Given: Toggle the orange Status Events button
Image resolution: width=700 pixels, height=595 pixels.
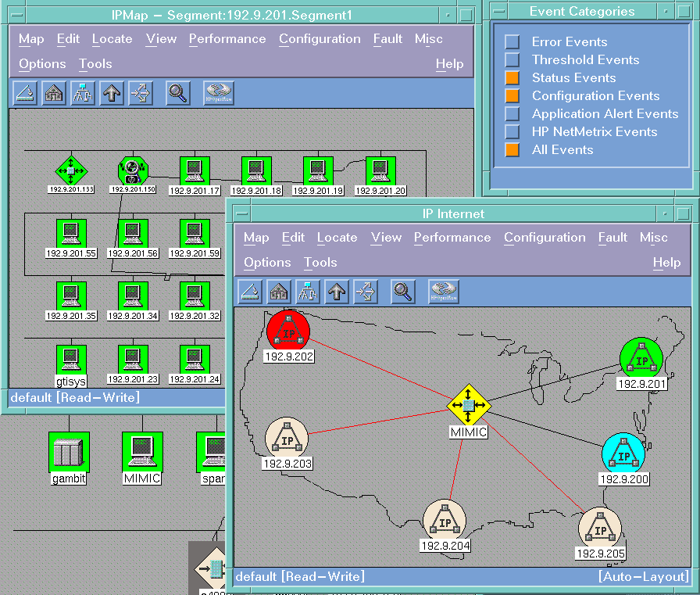Looking at the screenshot, I should [512, 77].
